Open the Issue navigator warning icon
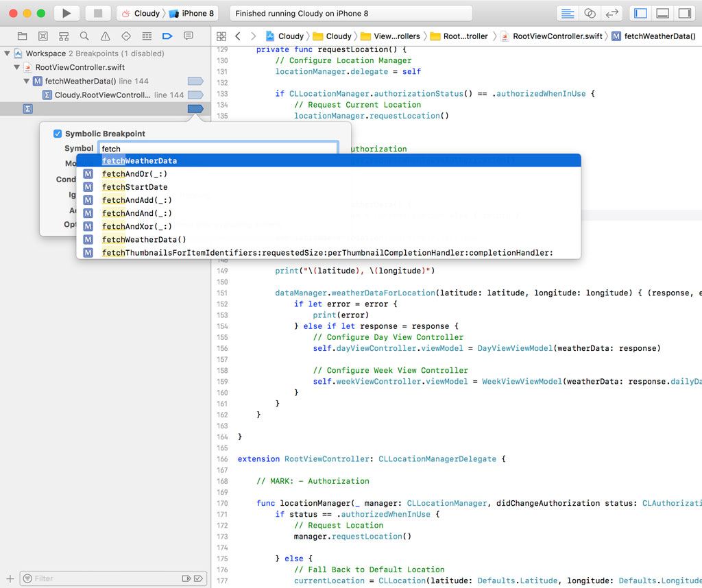Image resolution: width=702 pixels, height=588 pixels. pyautogui.click(x=104, y=36)
